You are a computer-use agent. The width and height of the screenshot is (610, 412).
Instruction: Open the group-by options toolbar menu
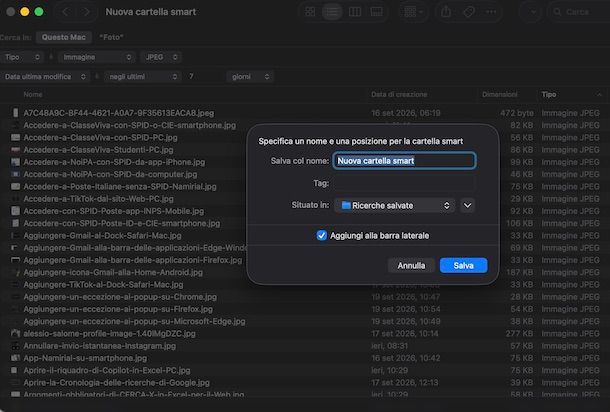(413, 12)
